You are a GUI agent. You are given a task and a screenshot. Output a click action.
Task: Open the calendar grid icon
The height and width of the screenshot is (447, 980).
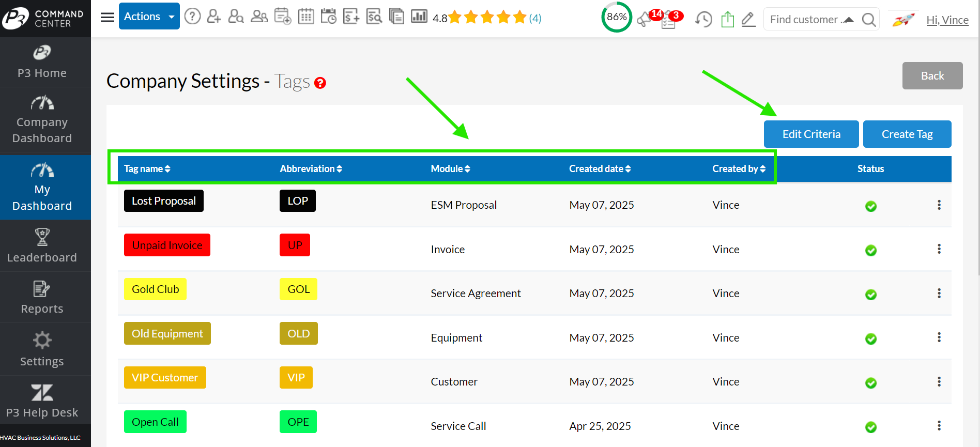(306, 17)
